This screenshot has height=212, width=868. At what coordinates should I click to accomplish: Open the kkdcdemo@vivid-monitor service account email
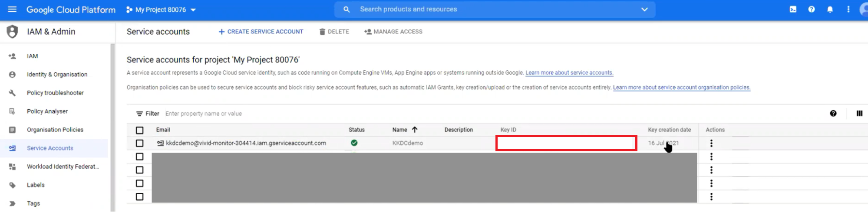[246, 143]
